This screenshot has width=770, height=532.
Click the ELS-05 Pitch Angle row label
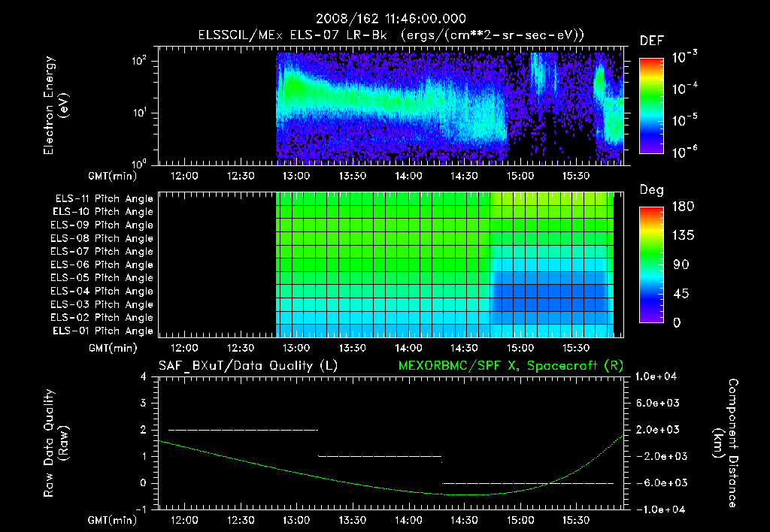102,278
